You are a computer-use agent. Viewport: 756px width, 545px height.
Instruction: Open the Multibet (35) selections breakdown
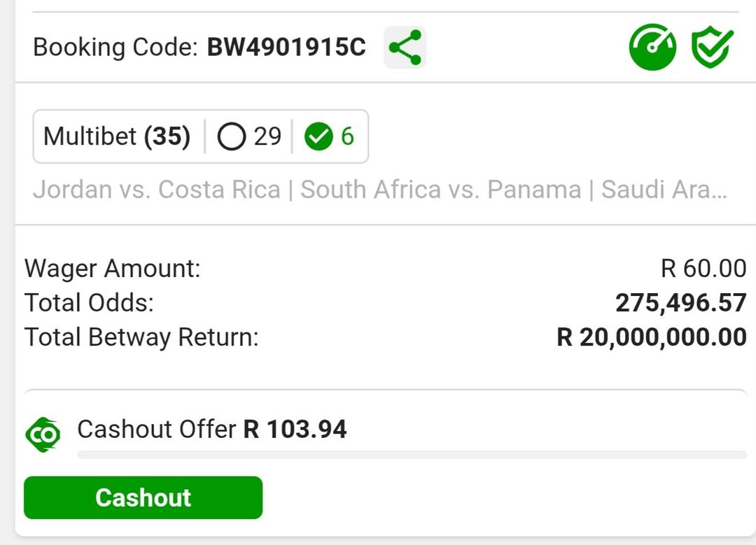(116, 137)
